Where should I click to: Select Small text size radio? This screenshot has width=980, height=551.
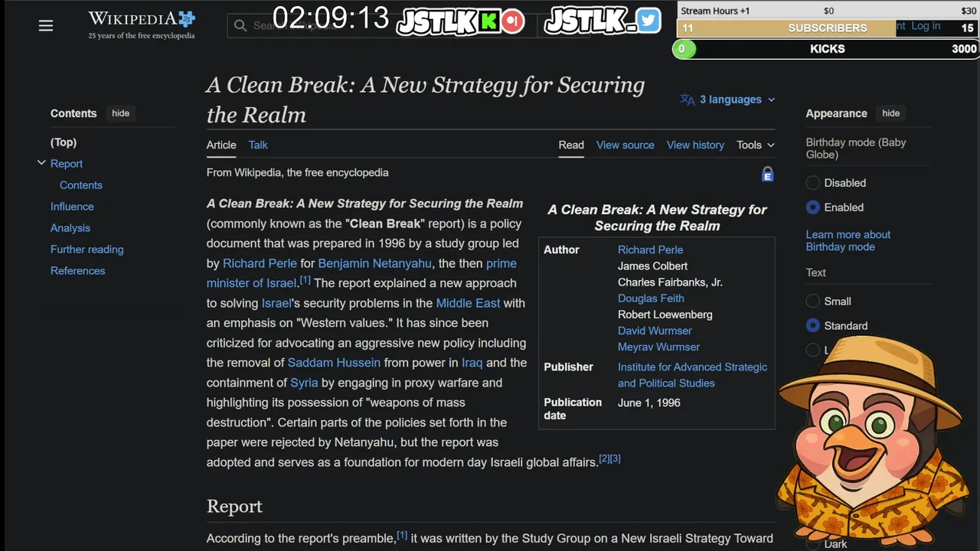813,302
